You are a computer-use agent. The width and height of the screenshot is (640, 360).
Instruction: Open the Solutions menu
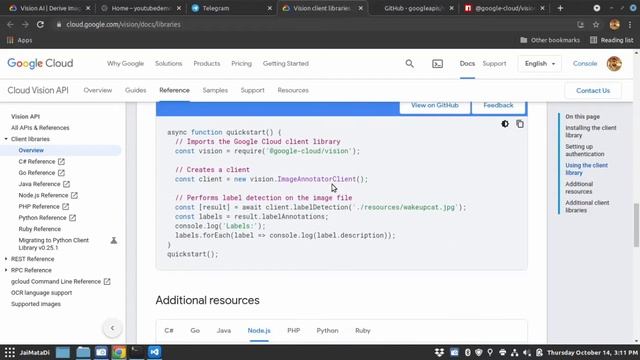pyautogui.click(x=169, y=64)
